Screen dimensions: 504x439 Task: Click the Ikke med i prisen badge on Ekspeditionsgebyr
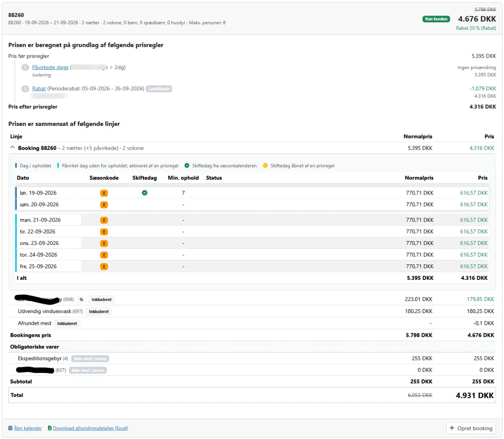click(90, 359)
